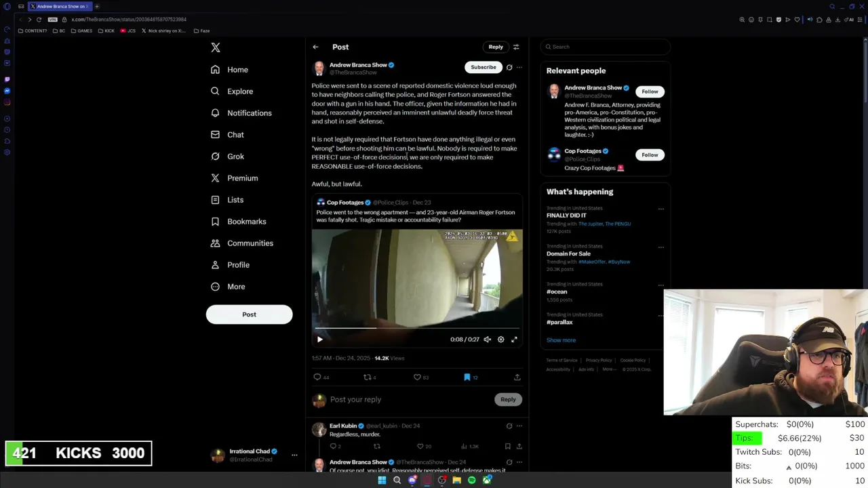Open new browser tab with plus
Screen dimensions: 868x488
pyautogui.click(x=97, y=6)
